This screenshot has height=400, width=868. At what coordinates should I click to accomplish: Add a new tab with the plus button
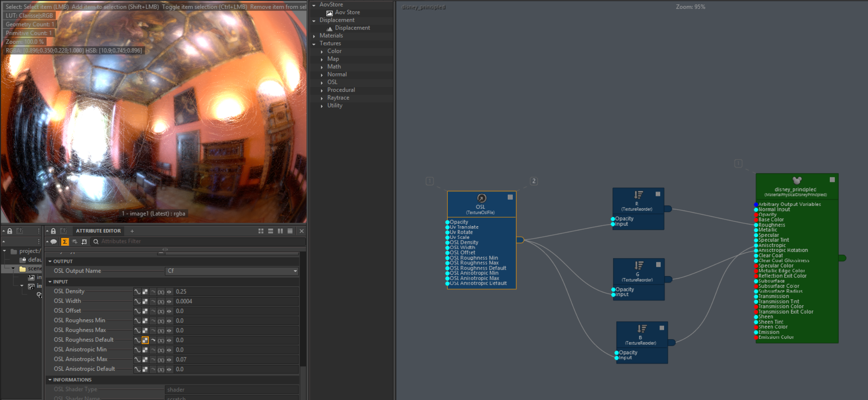[132, 231]
